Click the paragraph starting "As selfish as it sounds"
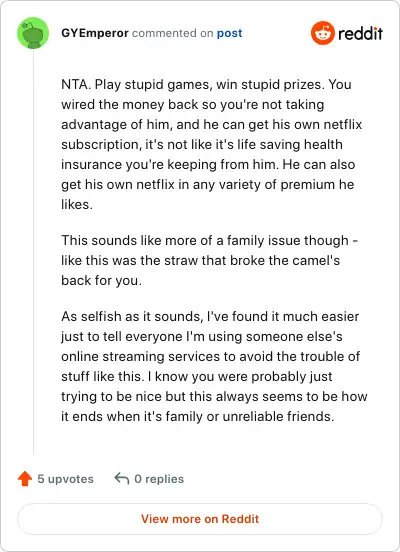400x552 pixels. click(x=214, y=366)
